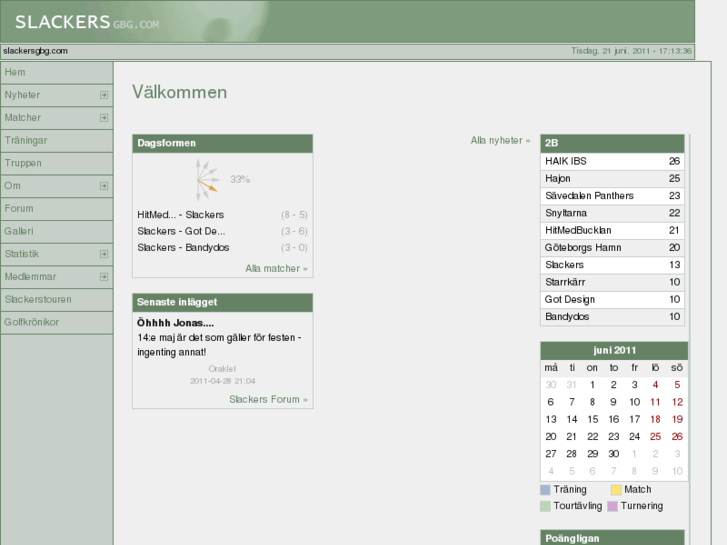Open the Slackerstouren menu item
The height and width of the screenshot is (545, 727).
57,300
